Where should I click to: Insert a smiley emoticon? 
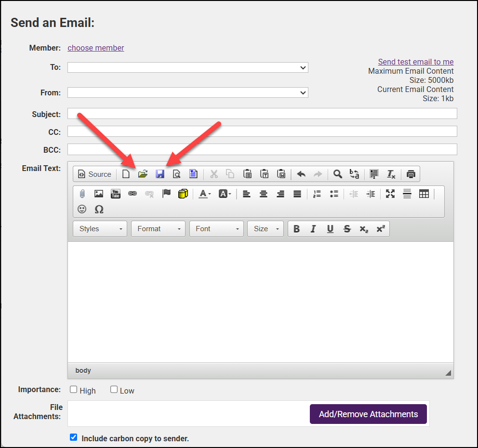[82, 209]
